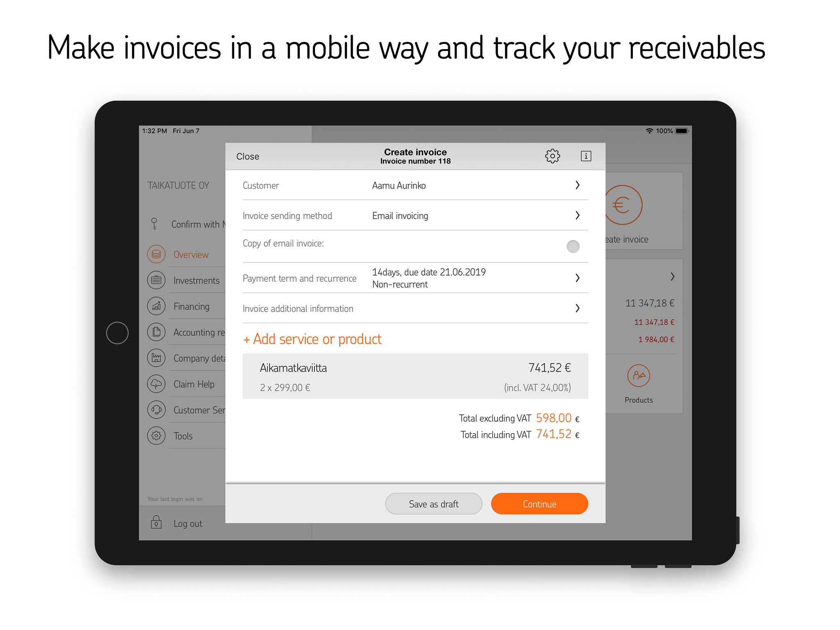Click Aikamatkaviitta product line item
This screenshot has width=840, height=630.
tap(415, 377)
